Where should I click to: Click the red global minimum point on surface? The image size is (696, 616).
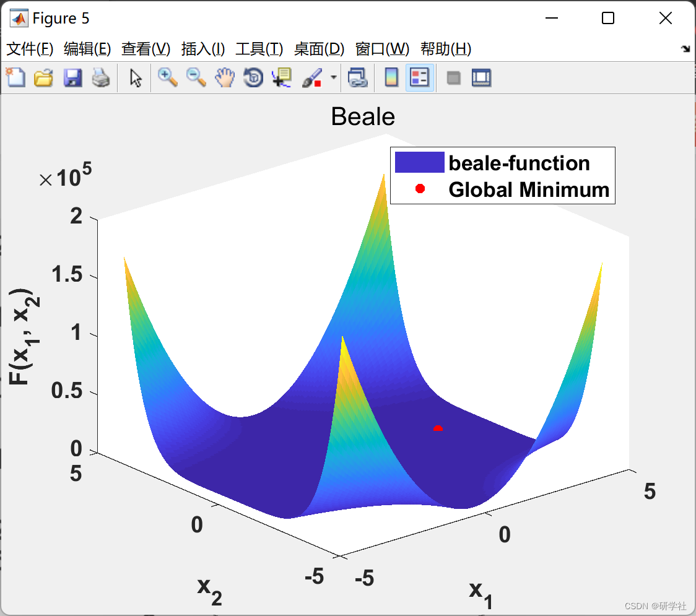click(x=438, y=428)
